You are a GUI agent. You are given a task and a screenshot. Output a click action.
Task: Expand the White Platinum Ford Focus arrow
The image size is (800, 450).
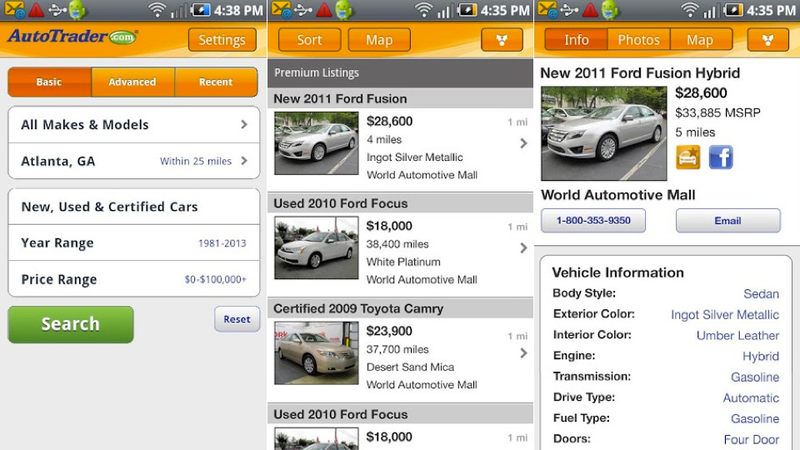tap(523, 248)
